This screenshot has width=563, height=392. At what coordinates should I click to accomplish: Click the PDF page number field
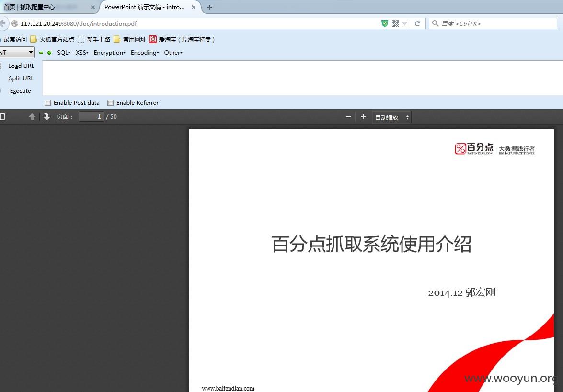91,117
